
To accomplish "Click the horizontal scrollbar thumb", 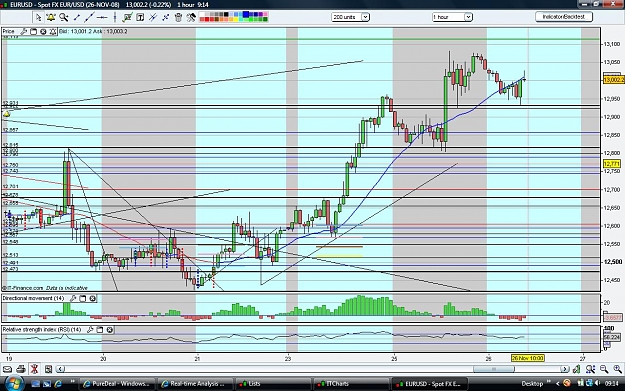I will pyautogui.click(x=494, y=369).
